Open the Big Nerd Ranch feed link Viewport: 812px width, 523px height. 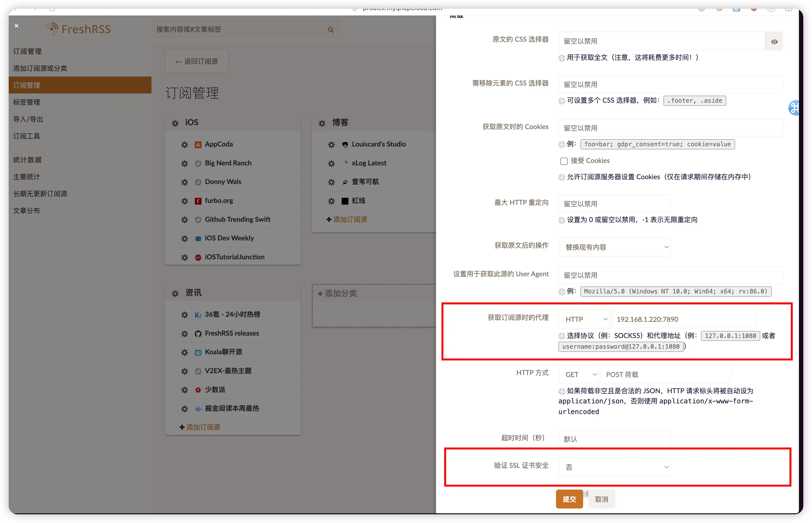point(228,163)
